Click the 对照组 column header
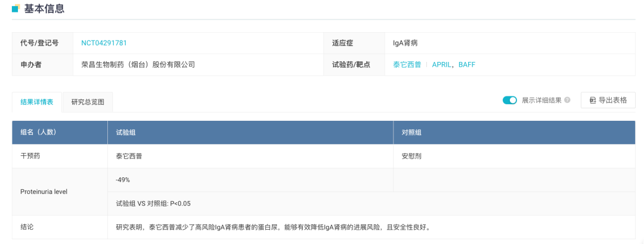644x244 pixels. (412, 132)
